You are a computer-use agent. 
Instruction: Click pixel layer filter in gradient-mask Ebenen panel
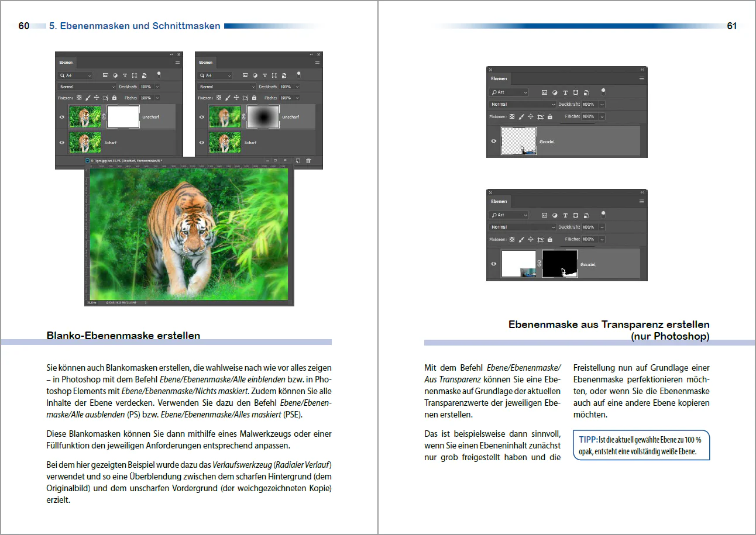point(245,75)
